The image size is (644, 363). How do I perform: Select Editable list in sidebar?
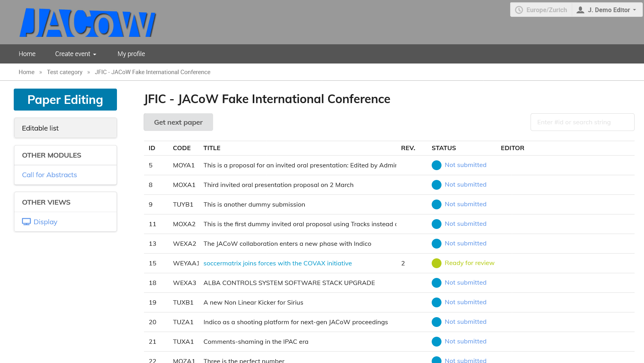pyautogui.click(x=65, y=128)
